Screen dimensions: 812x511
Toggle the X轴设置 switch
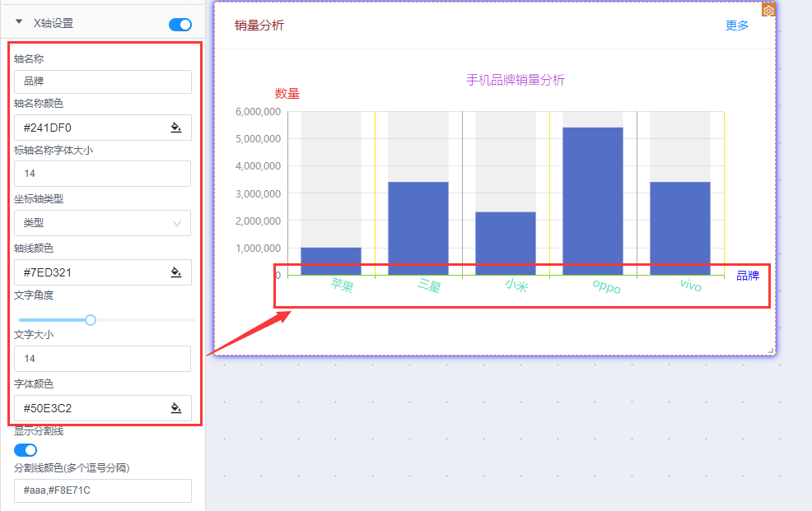coord(180,25)
